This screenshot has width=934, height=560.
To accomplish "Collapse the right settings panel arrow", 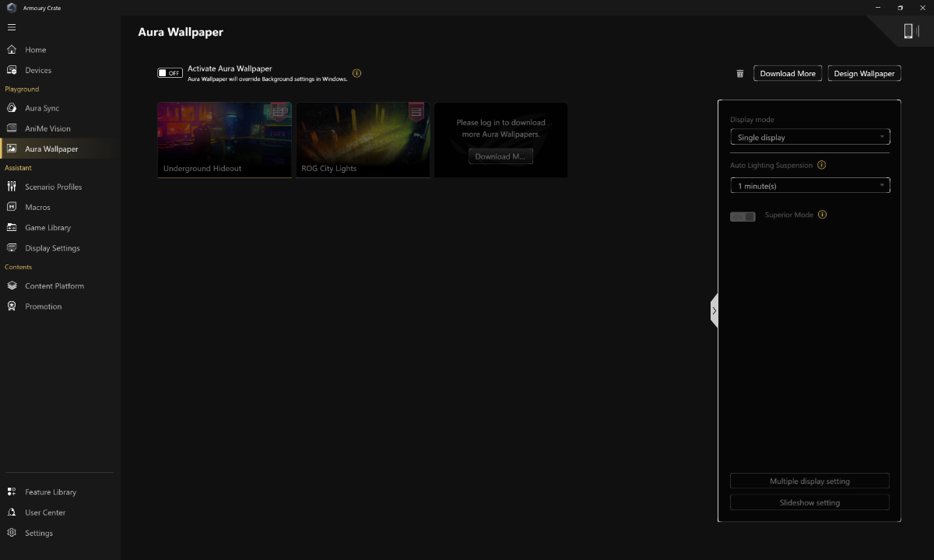I will pyautogui.click(x=714, y=310).
